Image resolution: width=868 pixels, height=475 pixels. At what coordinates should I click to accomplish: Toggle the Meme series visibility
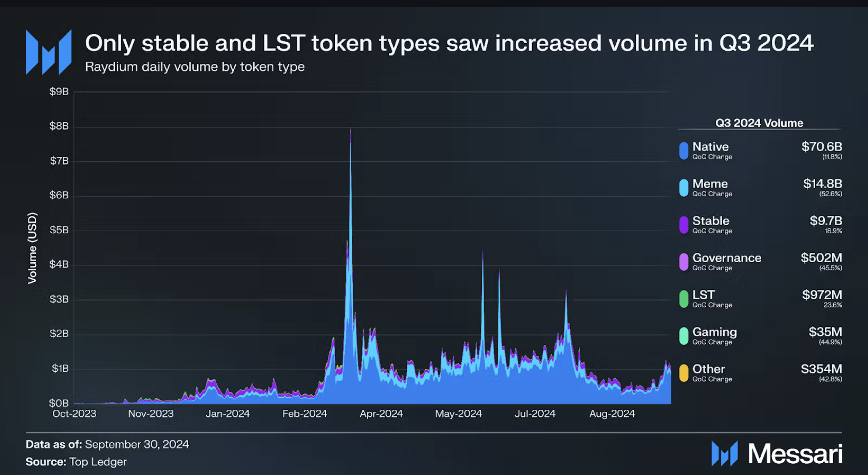coord(710,184)
